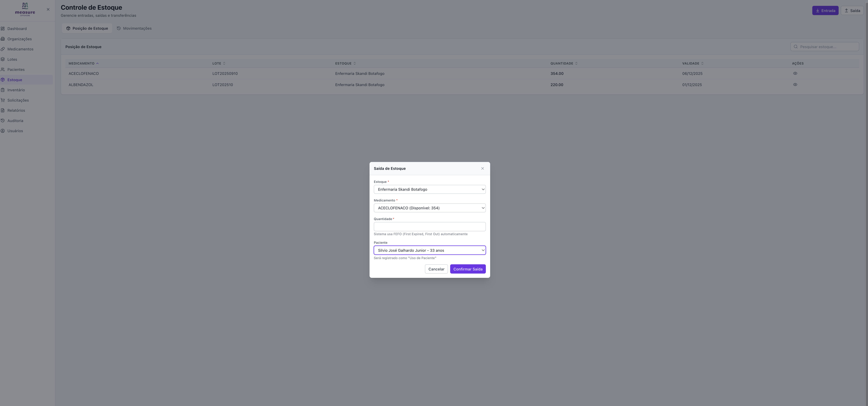Open Auditoria history icon
The height and width of the screenshot is (406, 868).
point(3,120)
